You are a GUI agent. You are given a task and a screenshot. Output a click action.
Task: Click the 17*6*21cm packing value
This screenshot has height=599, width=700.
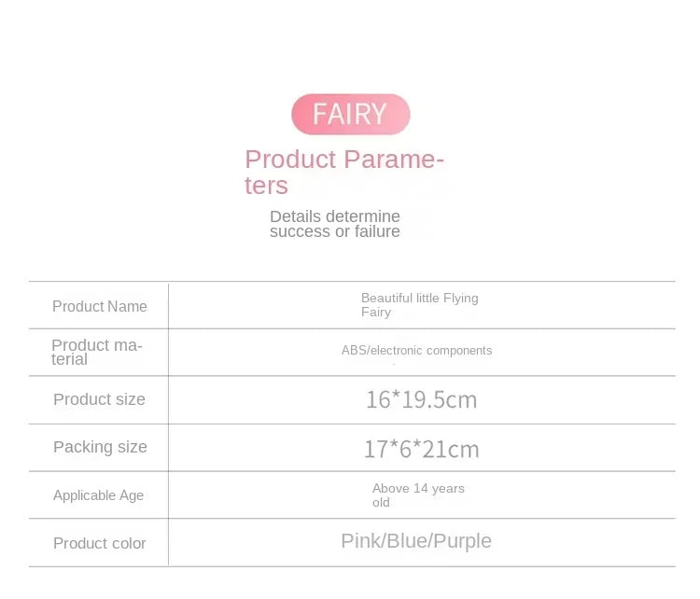421,449
